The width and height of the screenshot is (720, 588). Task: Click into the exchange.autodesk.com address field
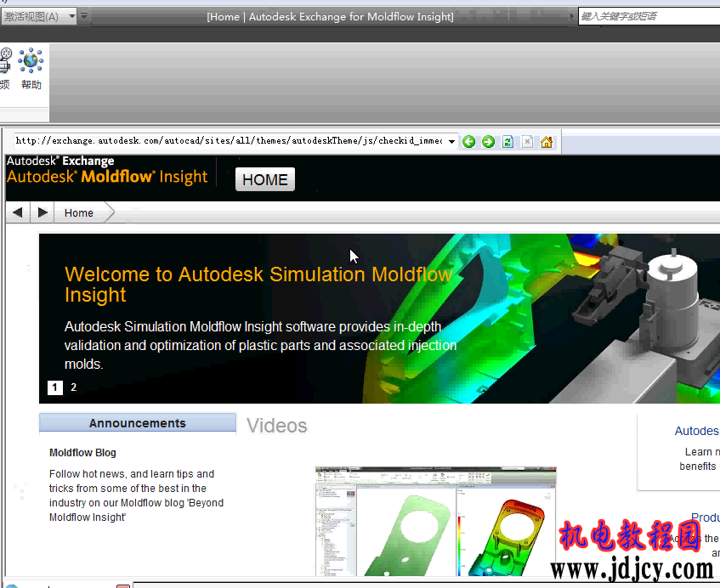click(230, 141)
